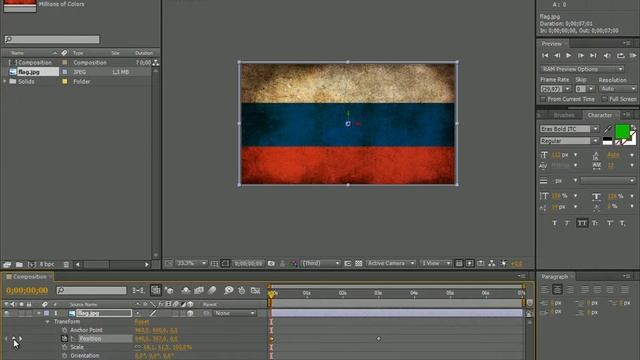Image resolution: width=640 pixels, height=360 pixels.
Task: Click Reset next to Transform
Action: coord(142,322)
